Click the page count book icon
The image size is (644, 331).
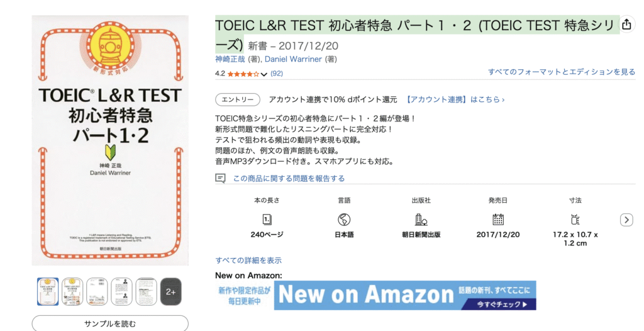(267, 220)
